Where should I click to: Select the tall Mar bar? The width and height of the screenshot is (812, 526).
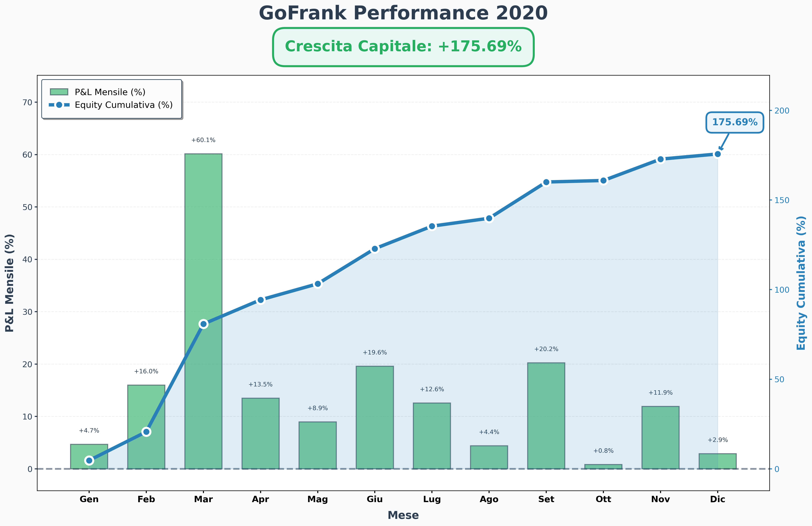coord(203,312)
